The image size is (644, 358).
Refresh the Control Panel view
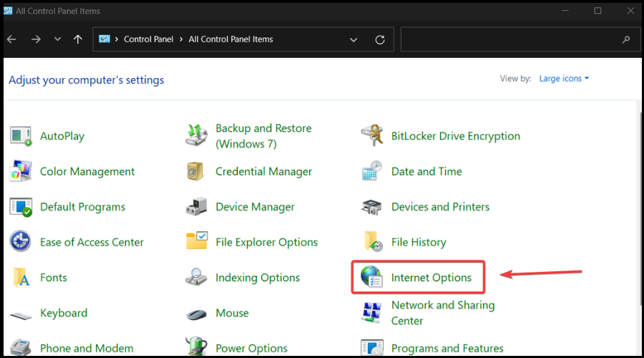tap(380, 40)
